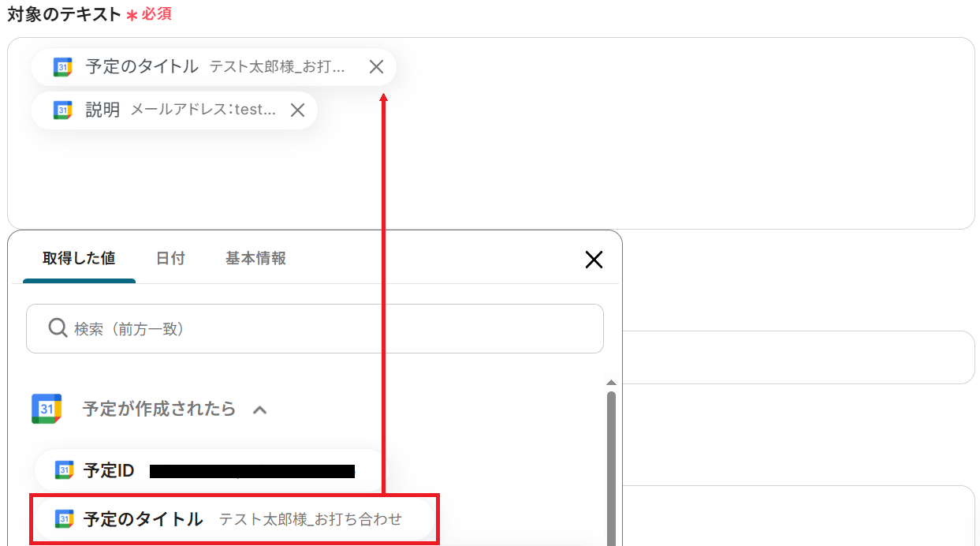Switch to the 取得した値 tab

click(x=79, y=258)
